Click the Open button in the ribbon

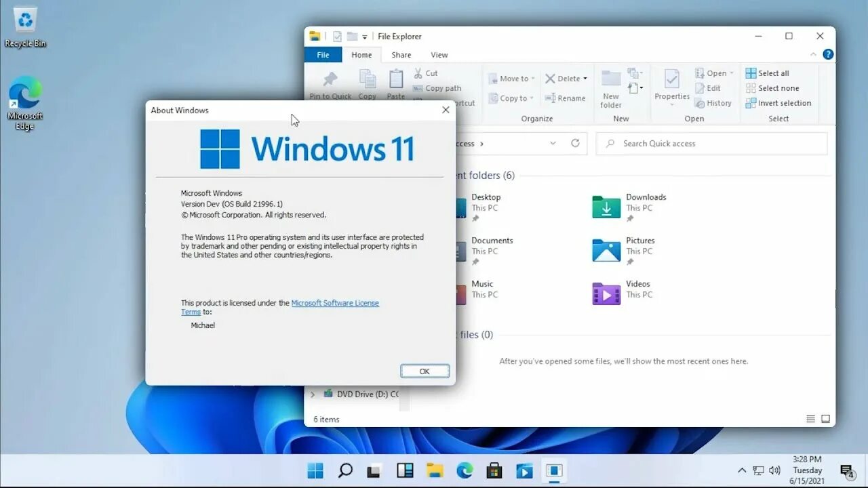(x=714, y=73)
